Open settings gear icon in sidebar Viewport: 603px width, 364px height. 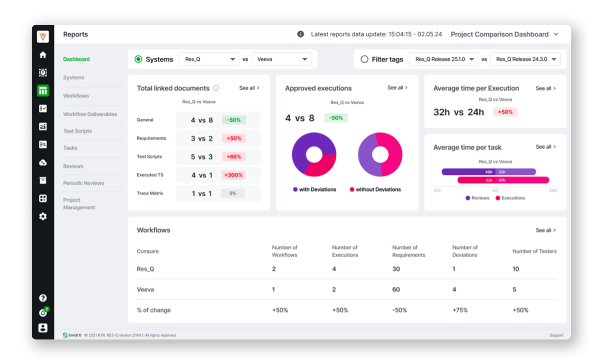[43, 216]
